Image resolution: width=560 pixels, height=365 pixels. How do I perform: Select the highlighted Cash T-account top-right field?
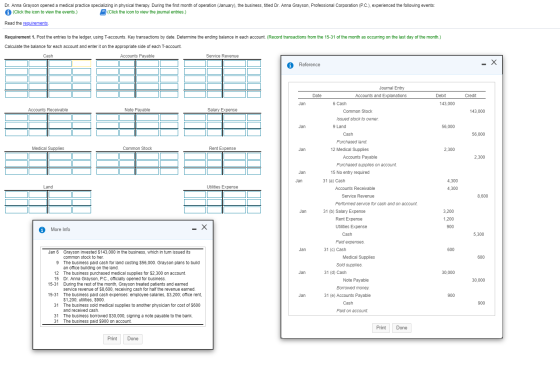click(81, 64)
